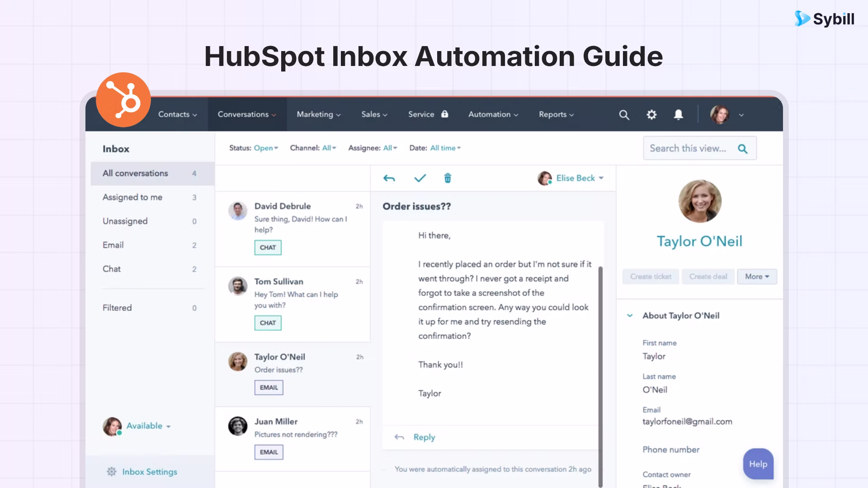Click Taylor O'Neil's large contact photo
The image size is (868, 488).
point(700,201)
